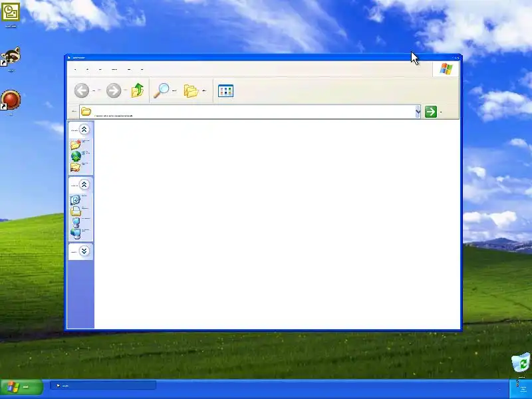Open the Help menu
This screenshot has height=399, width=532.
click(x=142, y=70)
